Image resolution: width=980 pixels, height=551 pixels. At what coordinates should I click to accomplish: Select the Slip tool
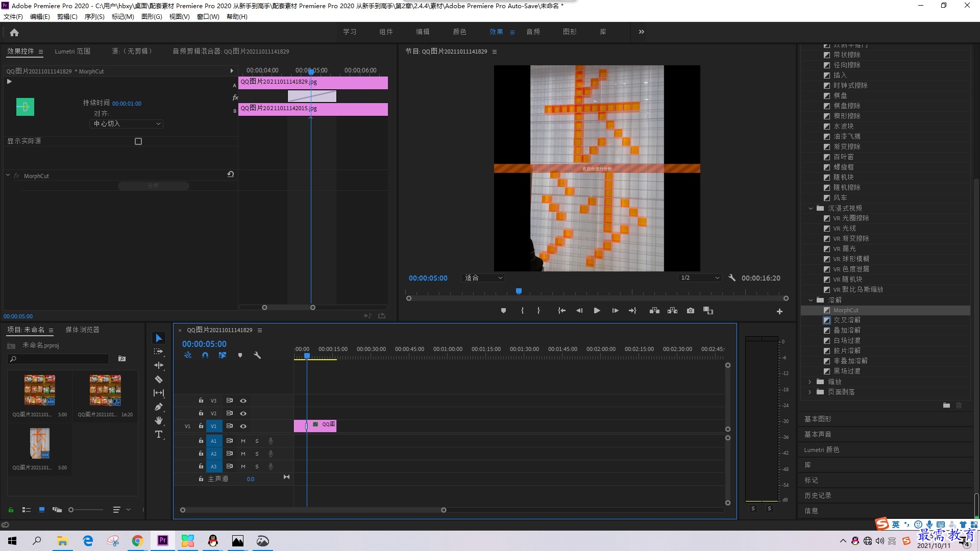point(159,393)
